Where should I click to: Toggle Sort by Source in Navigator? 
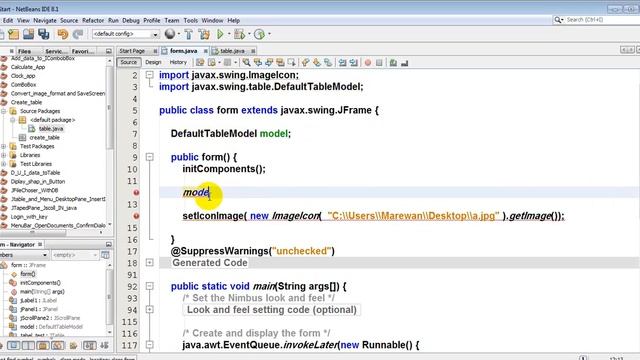coord(104,346)
